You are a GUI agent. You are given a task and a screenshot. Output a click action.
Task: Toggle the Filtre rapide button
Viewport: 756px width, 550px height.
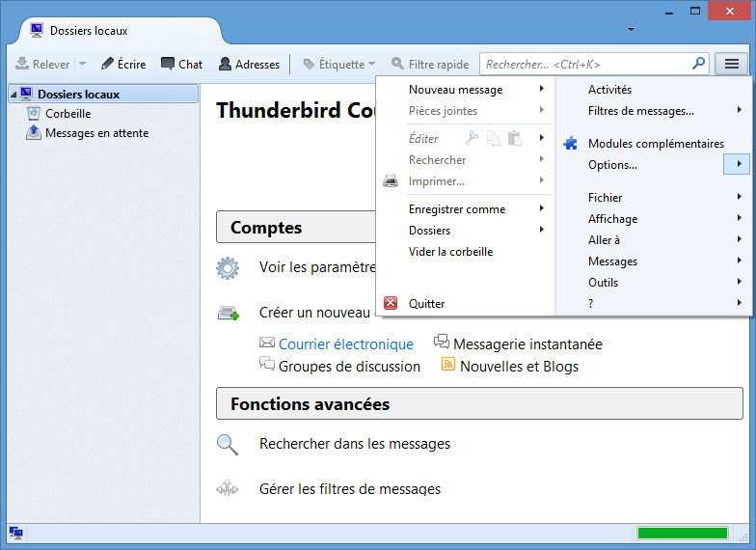tap(430, 64)
